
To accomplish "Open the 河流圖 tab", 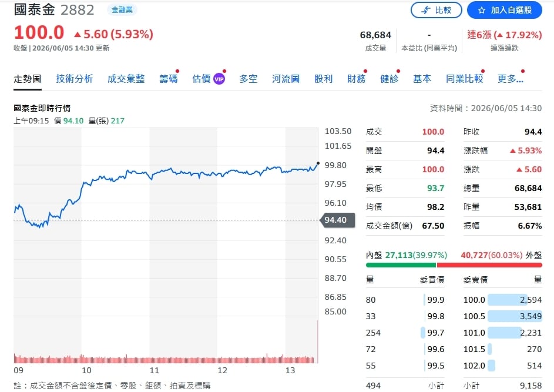I will pos(286,79).
